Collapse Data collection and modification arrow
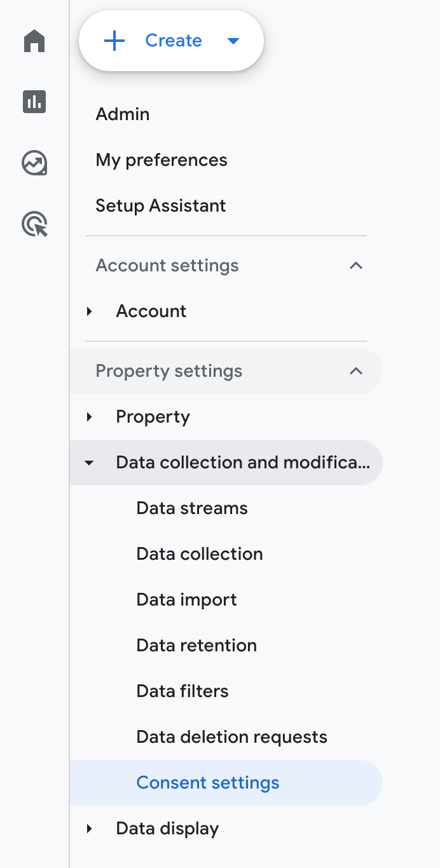This screenshot has height=868, width=440. pos(90,463)
